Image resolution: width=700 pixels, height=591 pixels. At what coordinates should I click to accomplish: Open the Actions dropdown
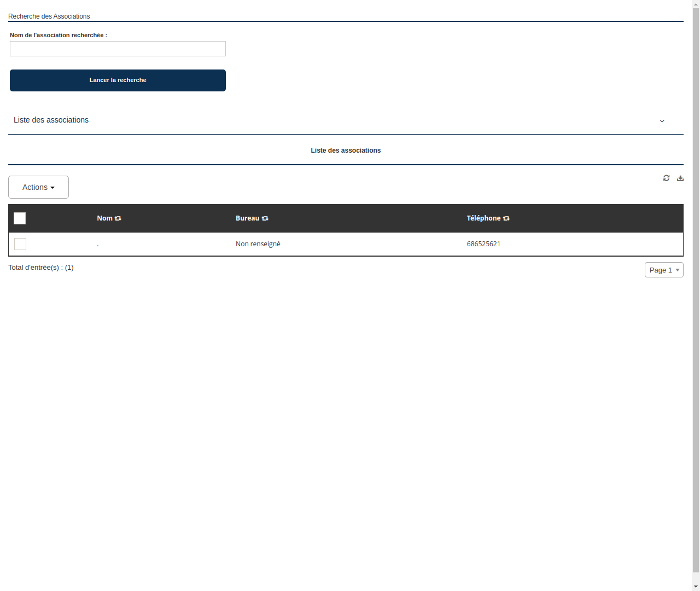38,187
